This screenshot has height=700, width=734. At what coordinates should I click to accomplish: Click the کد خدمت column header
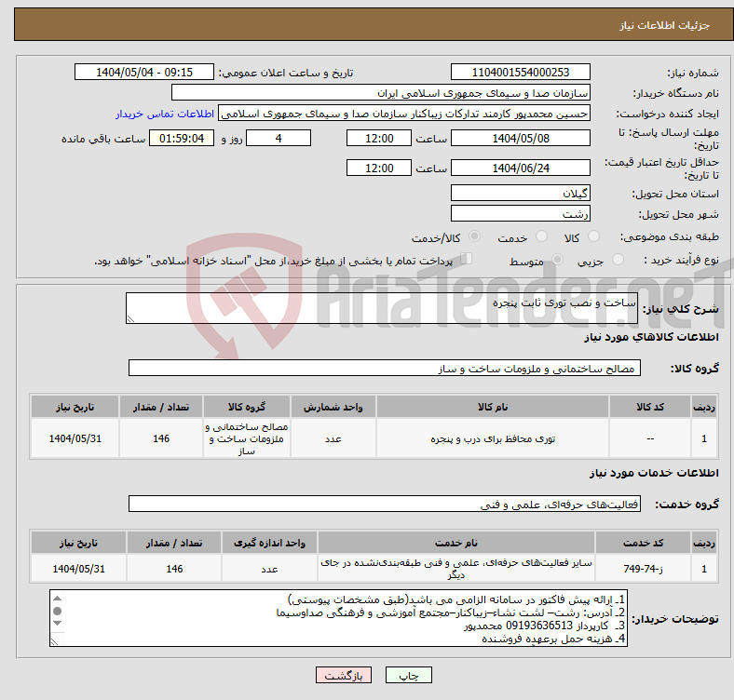tap(644, 543)
